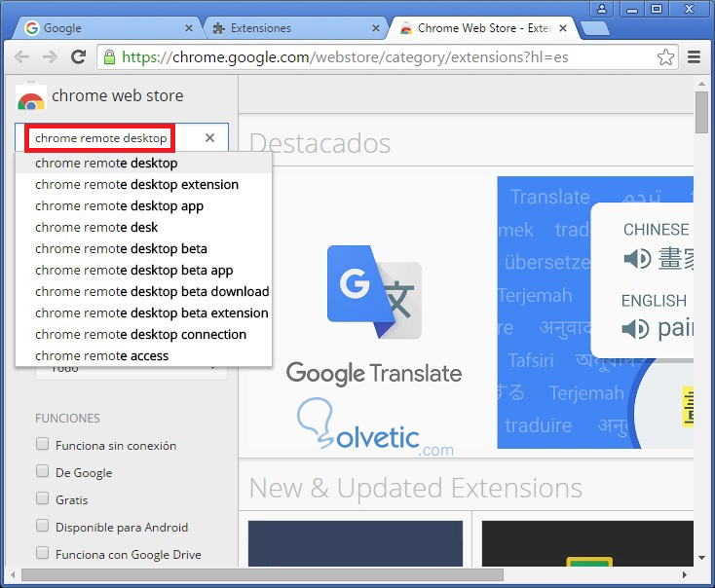715x588 pixels.
Task: Clear the search box with X icon
Action: click(209, 137)
